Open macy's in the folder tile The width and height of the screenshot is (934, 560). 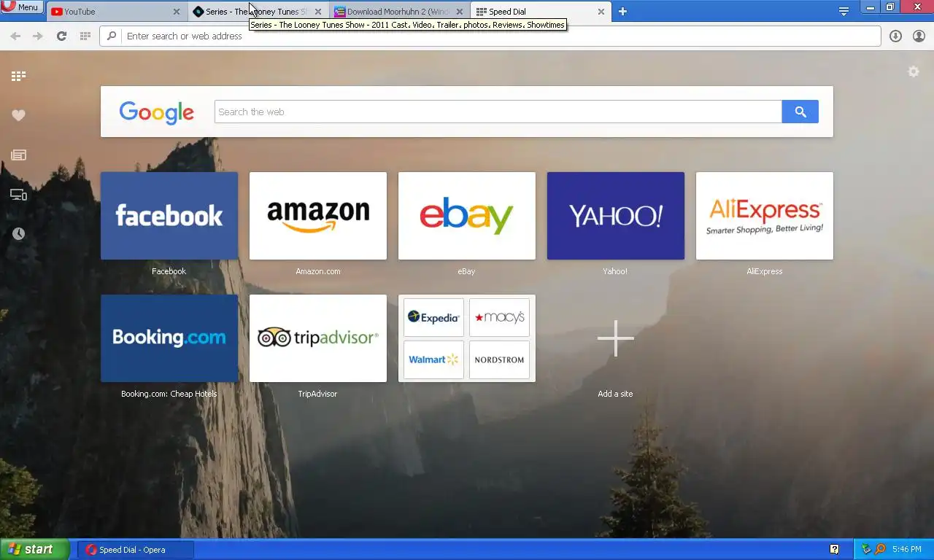point(500,317)
